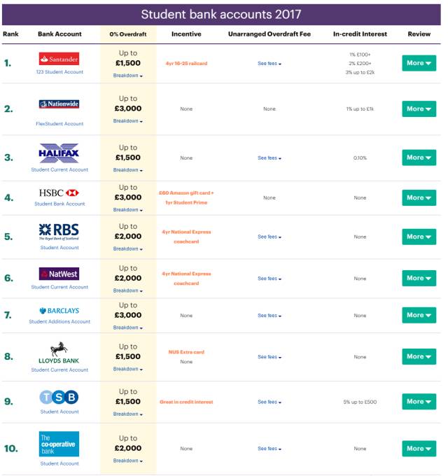
Task: Click the NatWest logo
Action: click(59, 274)
